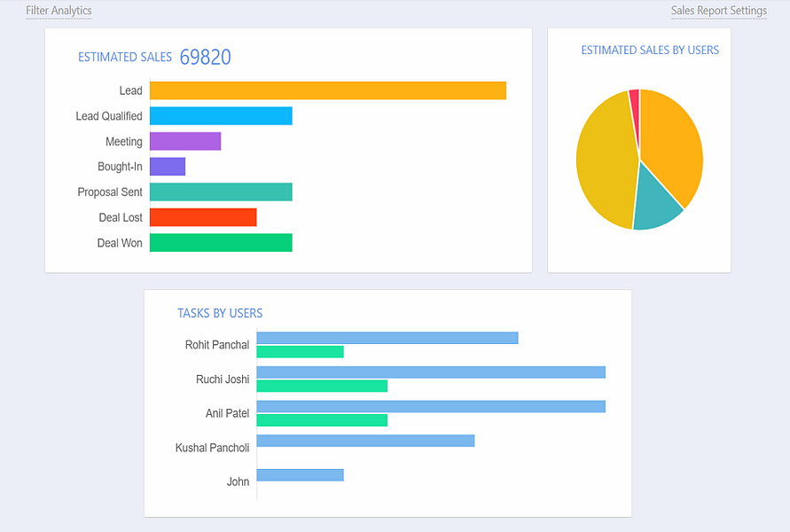Click the orange Lead bar

328,90
